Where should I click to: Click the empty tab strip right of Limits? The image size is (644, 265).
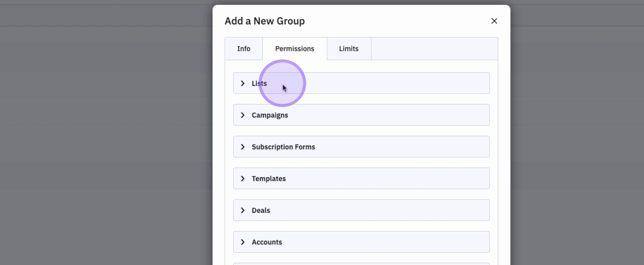(x=434, y=49)
